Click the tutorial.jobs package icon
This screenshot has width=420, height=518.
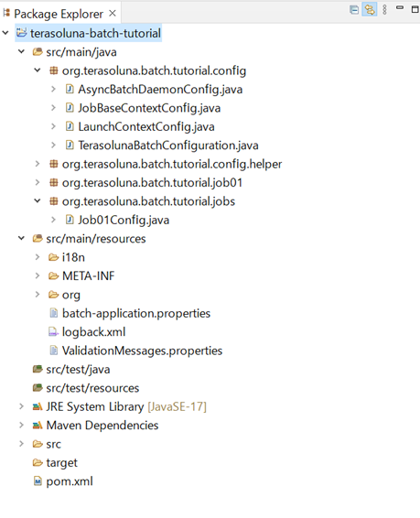53,200
